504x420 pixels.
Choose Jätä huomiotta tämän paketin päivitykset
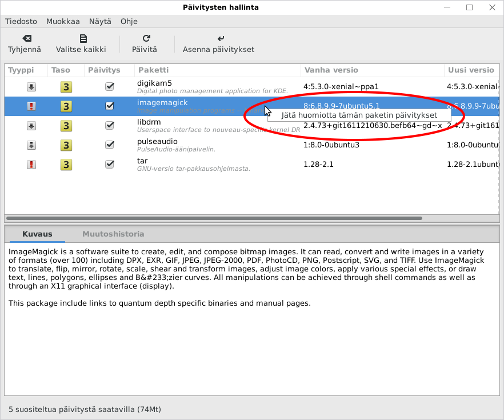pos(359,115)
